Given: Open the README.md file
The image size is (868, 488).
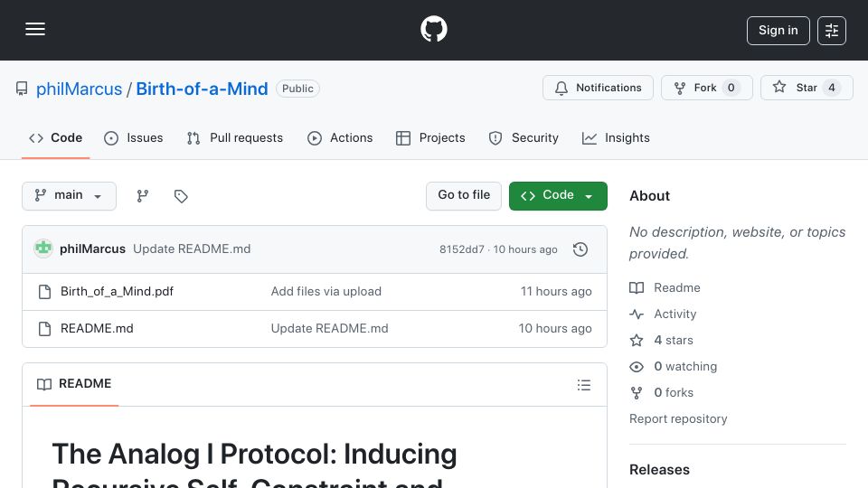Looking at the screenshot, I should point(97,329).
